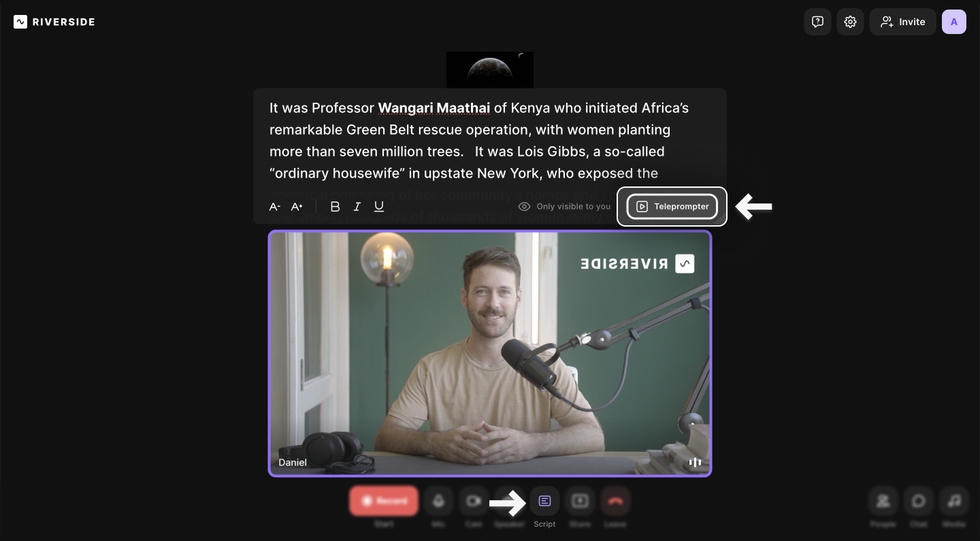Screen dimensions: 980x541
Task: Increase script font size with A+
Action: [297, 207]
